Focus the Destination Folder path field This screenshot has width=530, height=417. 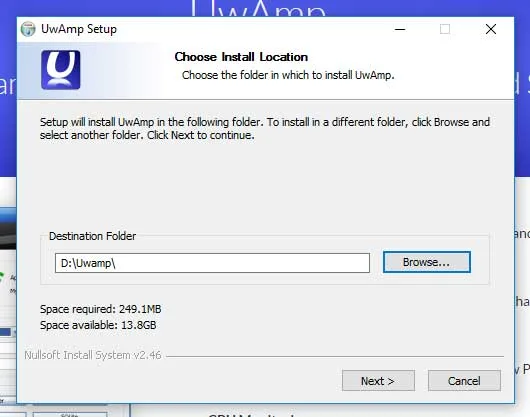click(212, 263)
